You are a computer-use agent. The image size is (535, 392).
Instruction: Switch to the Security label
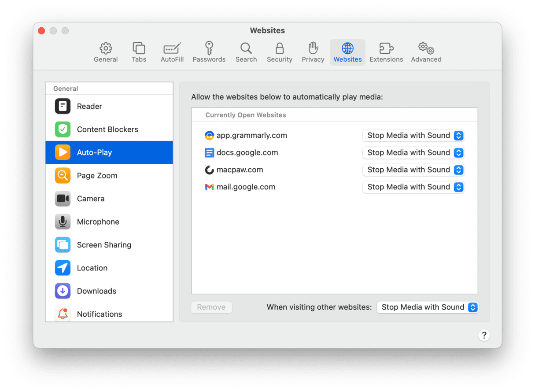[x=280, y=59]
